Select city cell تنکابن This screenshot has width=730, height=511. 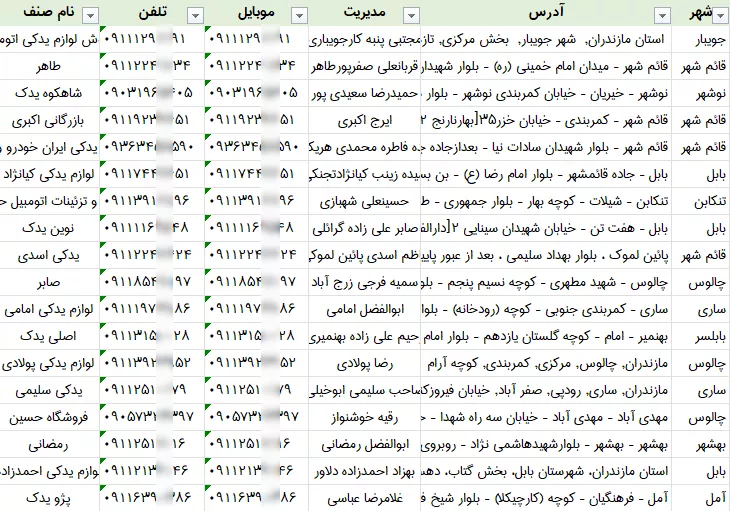(x=701, y=202)
